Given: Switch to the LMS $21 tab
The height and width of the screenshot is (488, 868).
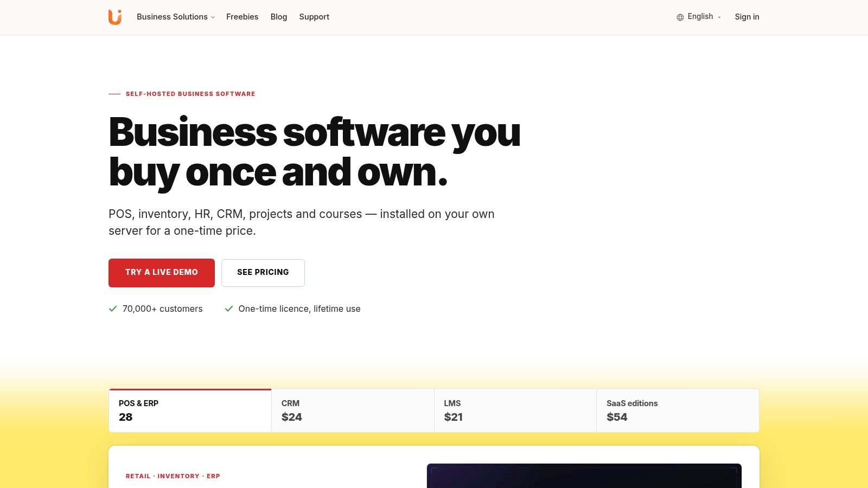Looking at the screenshot, I should pyautogui.click(x=515, y=410).
